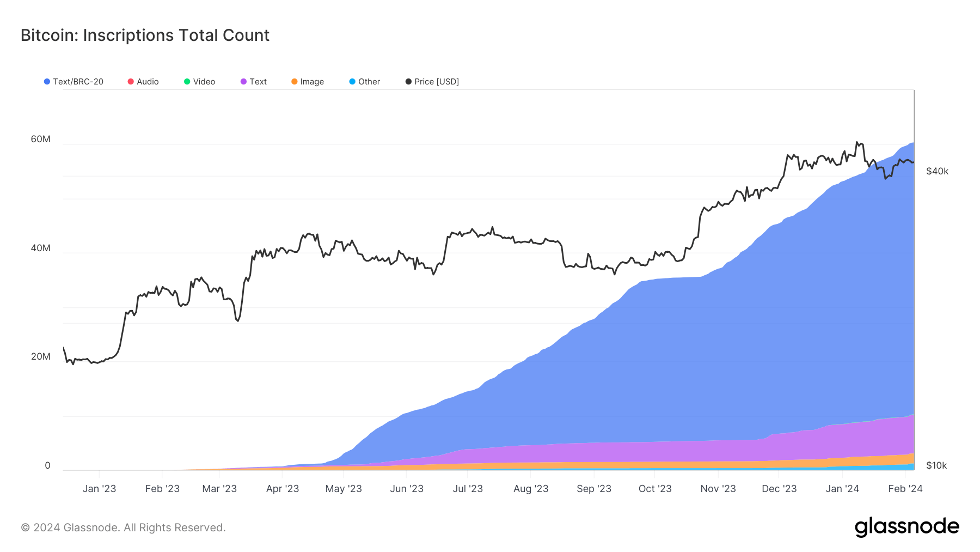Select the blue Text/BRC-20 legend dot
Screen dimensions: 980x552
47,81
